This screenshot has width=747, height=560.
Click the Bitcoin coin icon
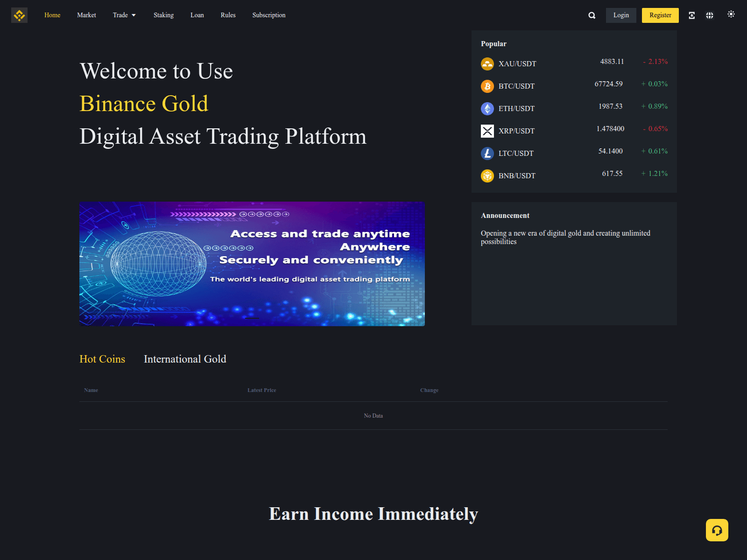click(487, 86)
